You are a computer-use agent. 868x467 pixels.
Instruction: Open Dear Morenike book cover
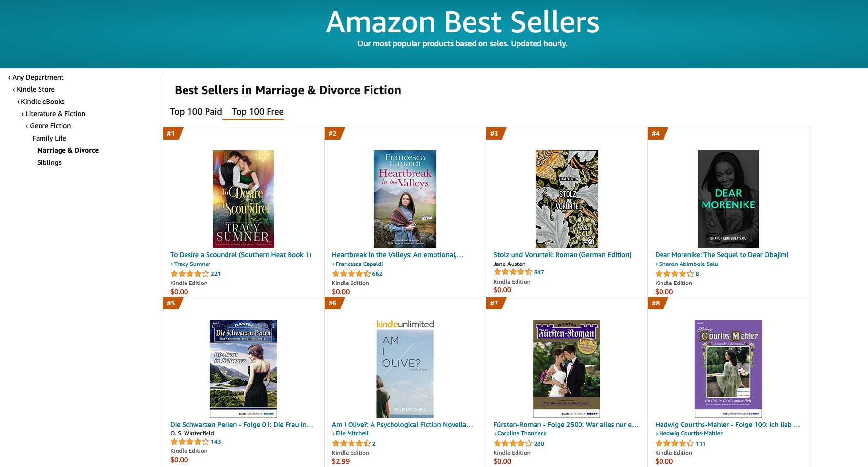click(x=728, y=199)
